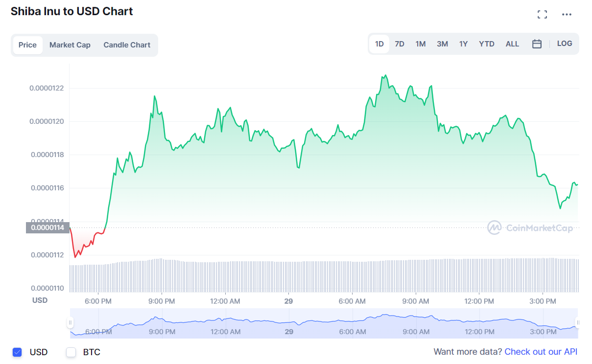592x364 pixels.
Task: Click the 12:00 PM main x-axis label
Action: 479,301
